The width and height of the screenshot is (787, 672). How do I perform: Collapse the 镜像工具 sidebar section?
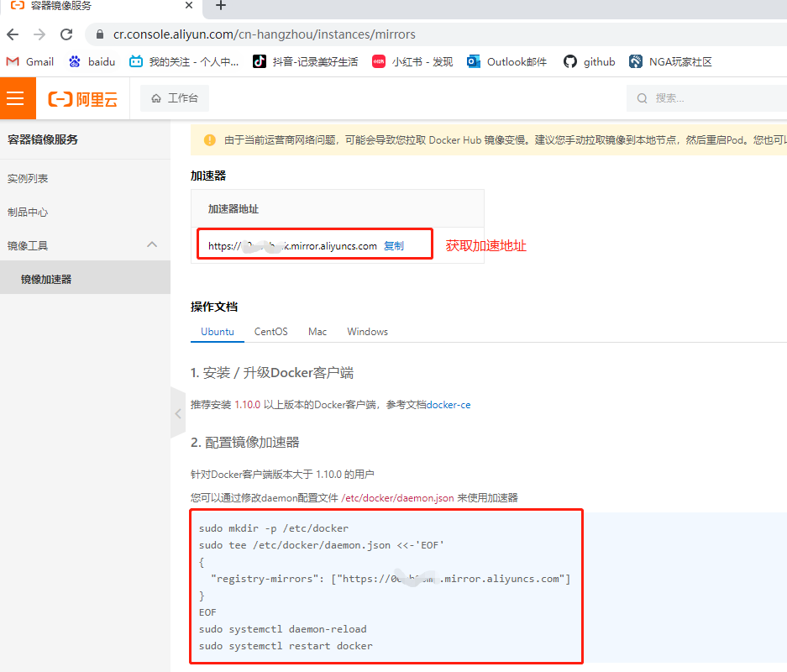pyautogui.click(x=151, y=244)
